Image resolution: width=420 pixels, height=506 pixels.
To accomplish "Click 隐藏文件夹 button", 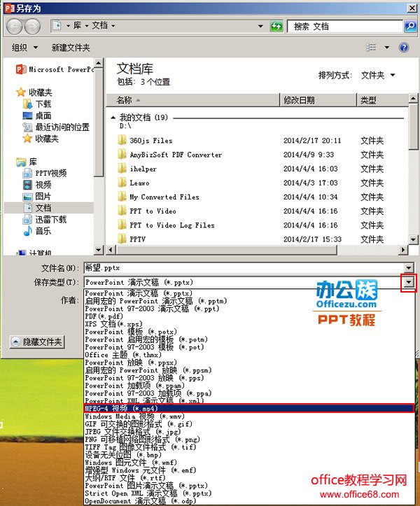I will click(x=37, y=342).
